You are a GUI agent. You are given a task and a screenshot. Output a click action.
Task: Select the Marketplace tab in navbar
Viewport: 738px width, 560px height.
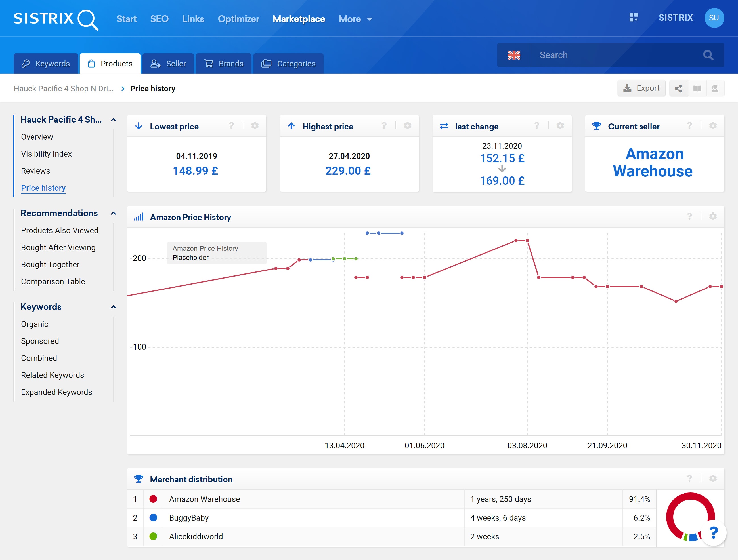coord(298,18)
